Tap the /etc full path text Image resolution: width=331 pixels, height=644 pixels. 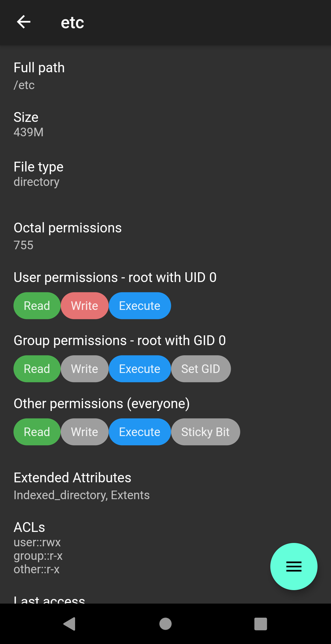pos(24,85)
